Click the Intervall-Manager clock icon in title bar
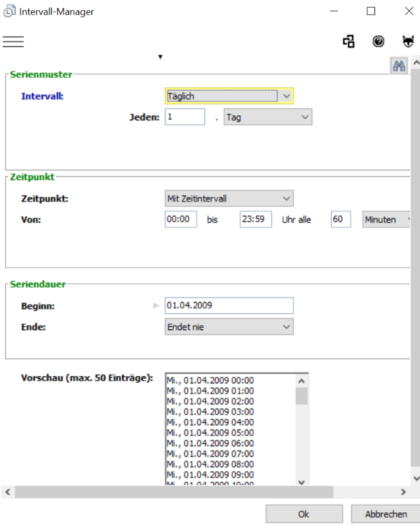420x525 pixels. pos(10,11)
